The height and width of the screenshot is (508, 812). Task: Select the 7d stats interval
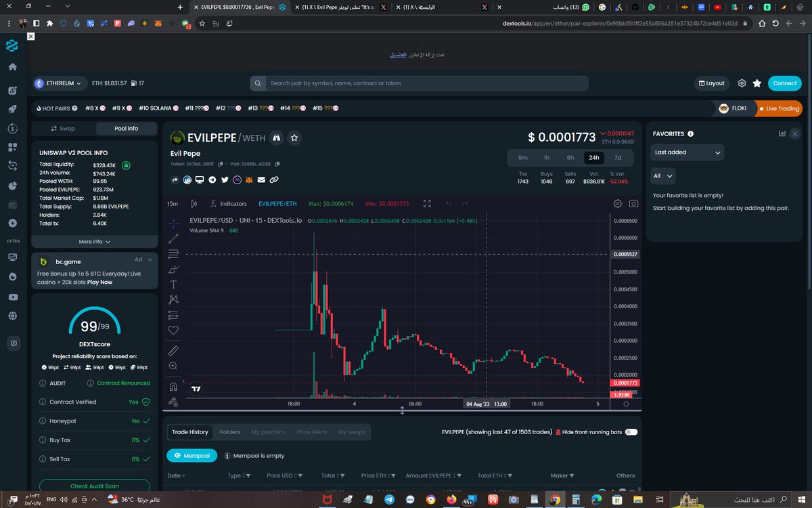tap(618, 158)
